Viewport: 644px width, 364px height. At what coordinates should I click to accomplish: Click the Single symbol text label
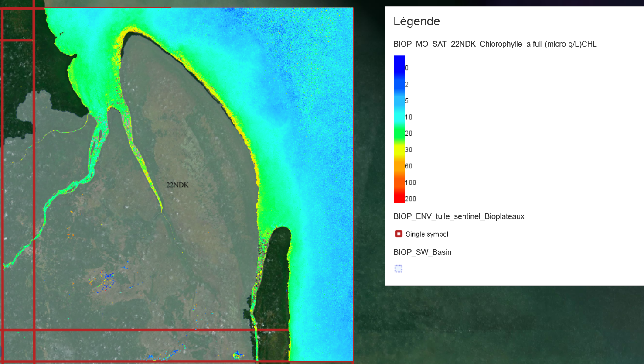[427, 234]
